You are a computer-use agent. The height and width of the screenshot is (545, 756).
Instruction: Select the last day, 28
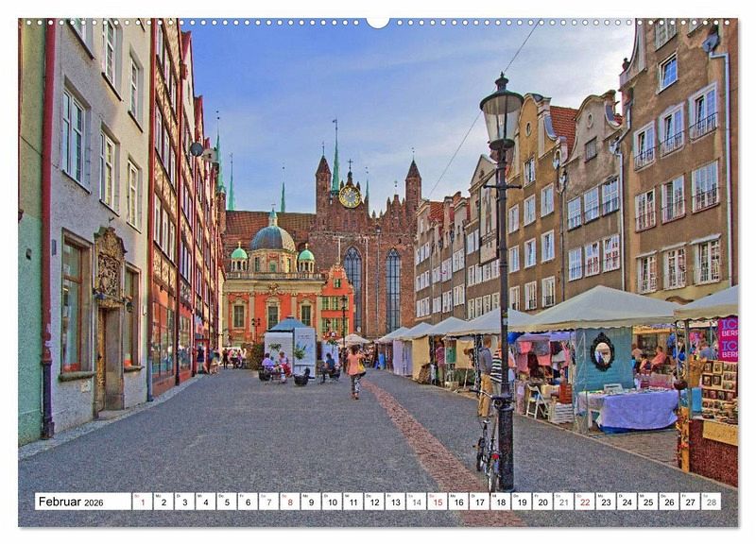point(710,502)
